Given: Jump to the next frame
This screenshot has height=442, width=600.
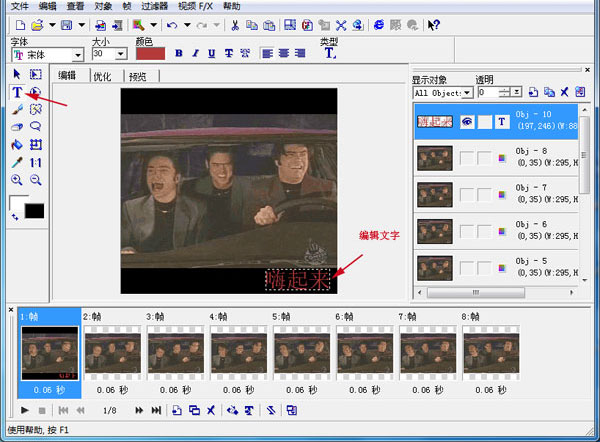Looking at the screenshot, I should tap(139, 410).
